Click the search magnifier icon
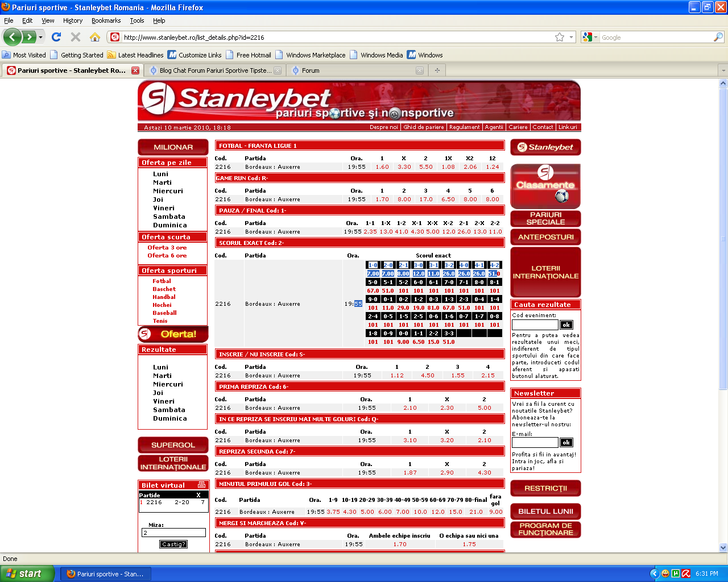This screenshot has width=728, height=582. click(x=718, y=37)
